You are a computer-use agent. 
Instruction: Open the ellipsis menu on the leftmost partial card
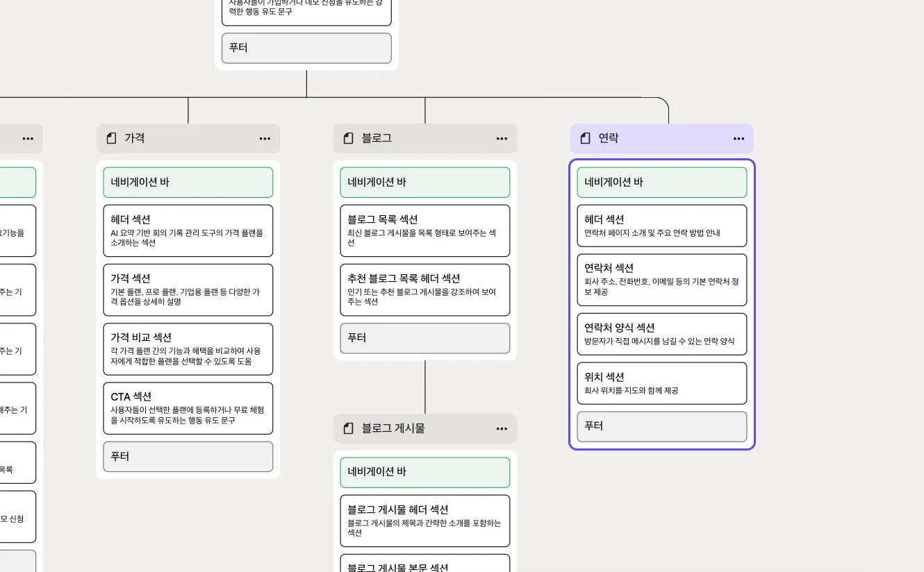click(28, 138)
